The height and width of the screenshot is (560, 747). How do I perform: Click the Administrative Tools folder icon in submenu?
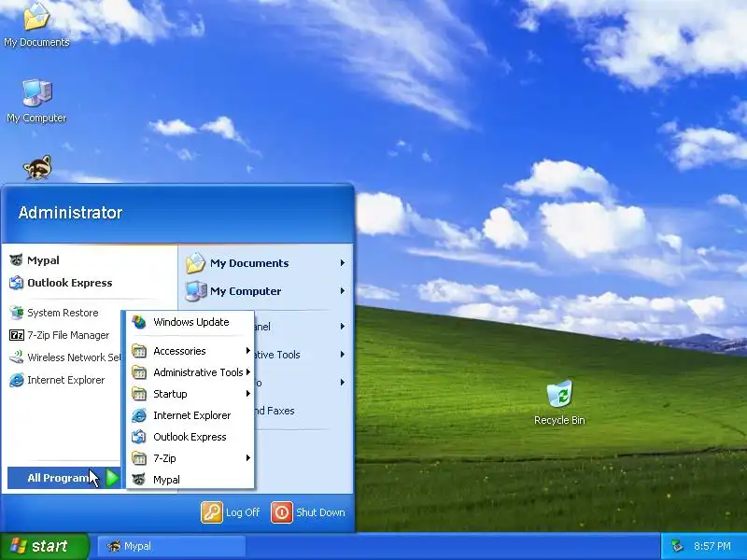point(138,372)
